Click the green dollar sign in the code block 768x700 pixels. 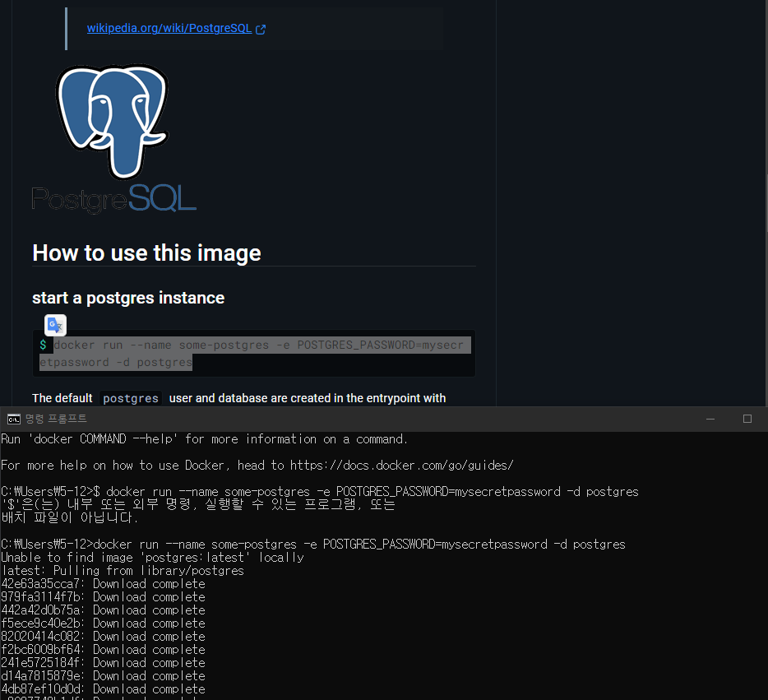click(43, 345)
